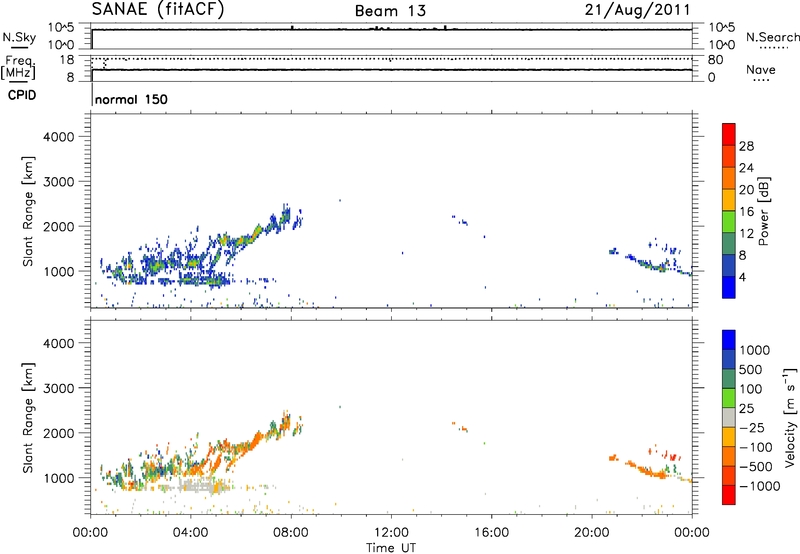Screen dimensions: 800x554
Task: Click the −100 Velocity colorbar label
Action: pos(756,447)
